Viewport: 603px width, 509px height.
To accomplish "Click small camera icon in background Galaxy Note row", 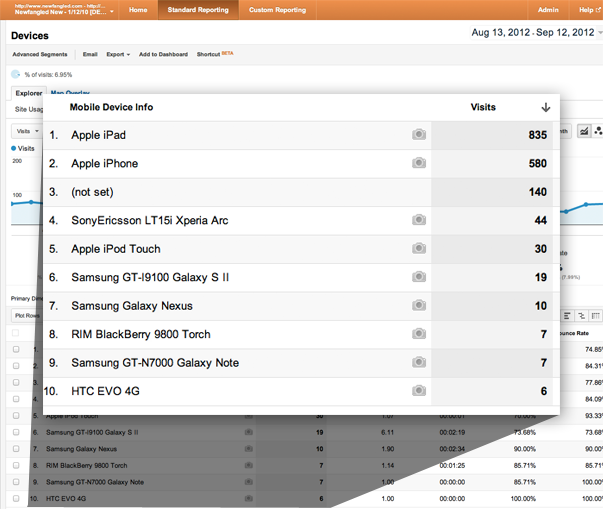I will (x=249, y=482).
